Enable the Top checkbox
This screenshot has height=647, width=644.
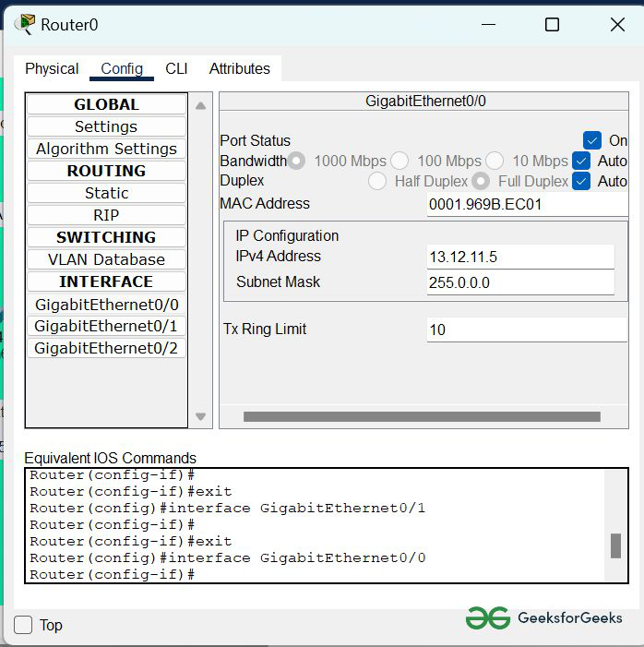coord(23,625)
